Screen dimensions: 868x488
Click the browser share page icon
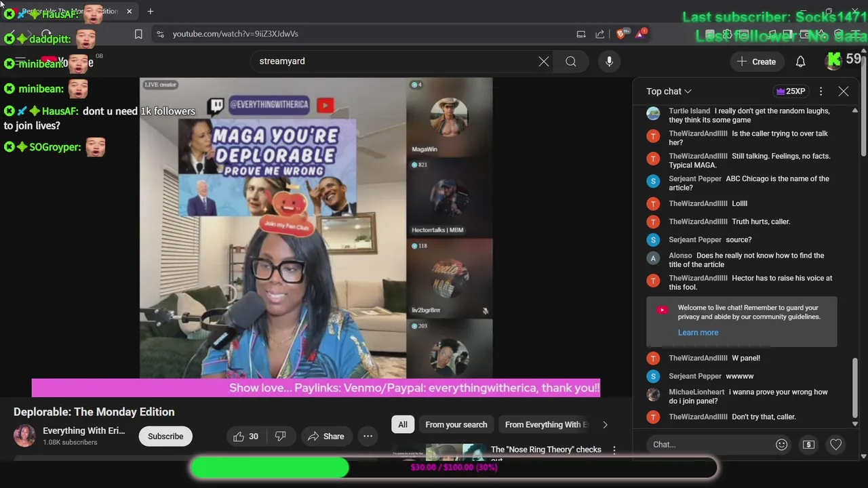click(x=599, y=34)
